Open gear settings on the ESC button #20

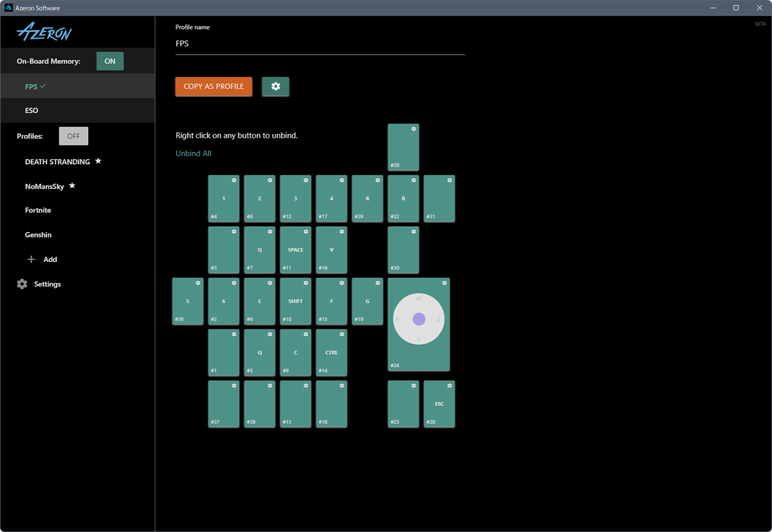point(450,385)
